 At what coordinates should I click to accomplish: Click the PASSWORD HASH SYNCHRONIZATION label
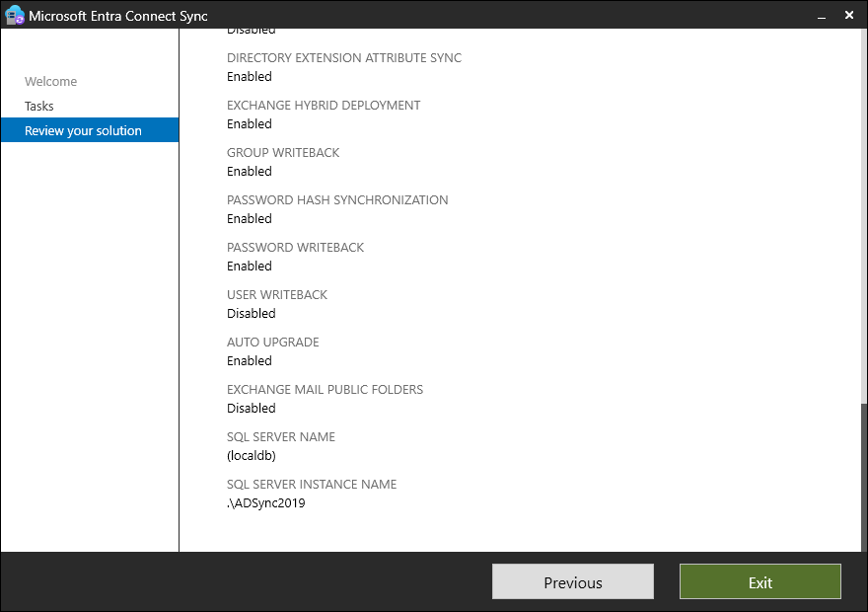(337, 200)
